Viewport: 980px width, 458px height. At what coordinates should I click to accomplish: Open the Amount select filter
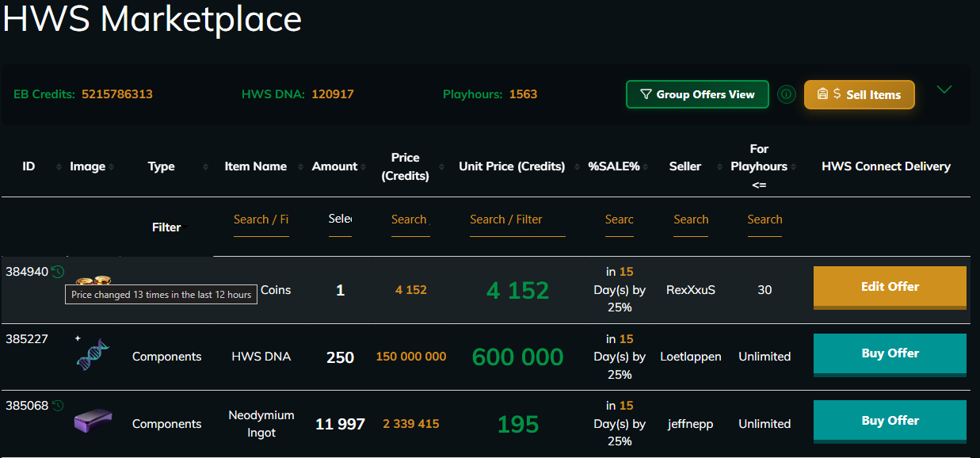340,219
